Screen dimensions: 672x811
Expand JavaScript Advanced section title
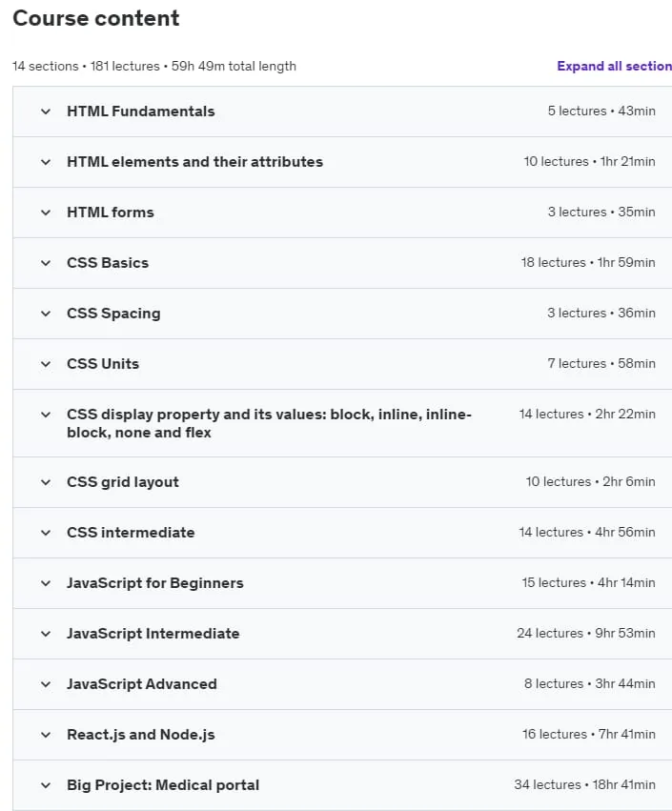tap(142, 683)
